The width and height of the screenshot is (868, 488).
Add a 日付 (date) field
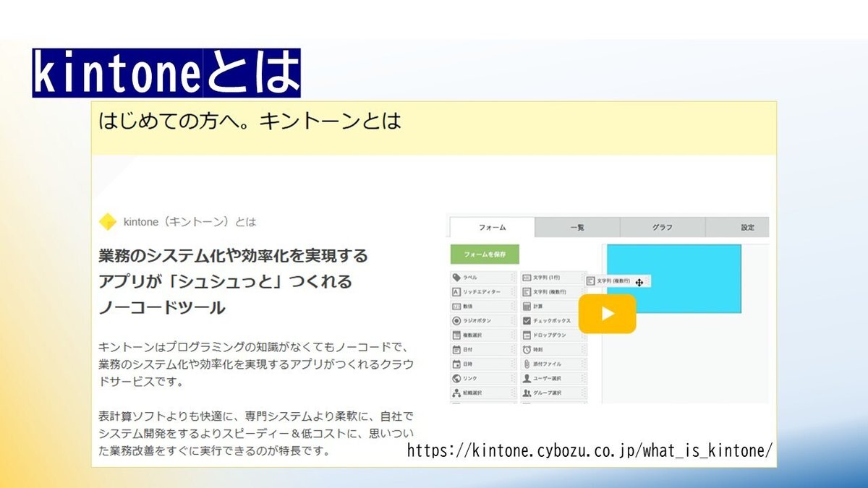(x=482, y=349)
